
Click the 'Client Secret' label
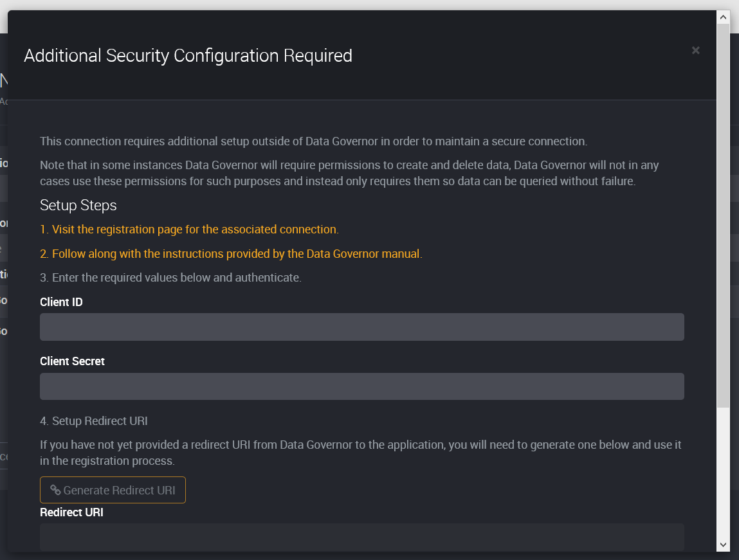click(x=72, y=361)
